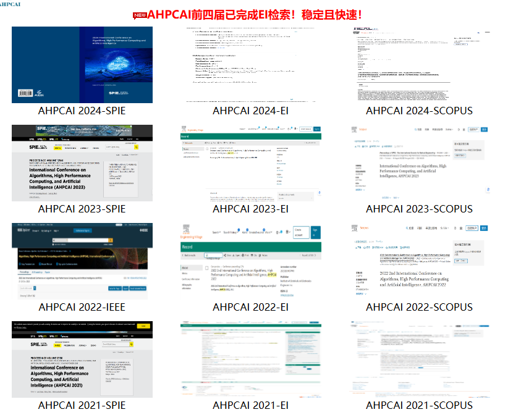Open the AHPCAI 2024-SCOPUS screenshot thumbnail

pyautogui.click(x=420, y=65)
